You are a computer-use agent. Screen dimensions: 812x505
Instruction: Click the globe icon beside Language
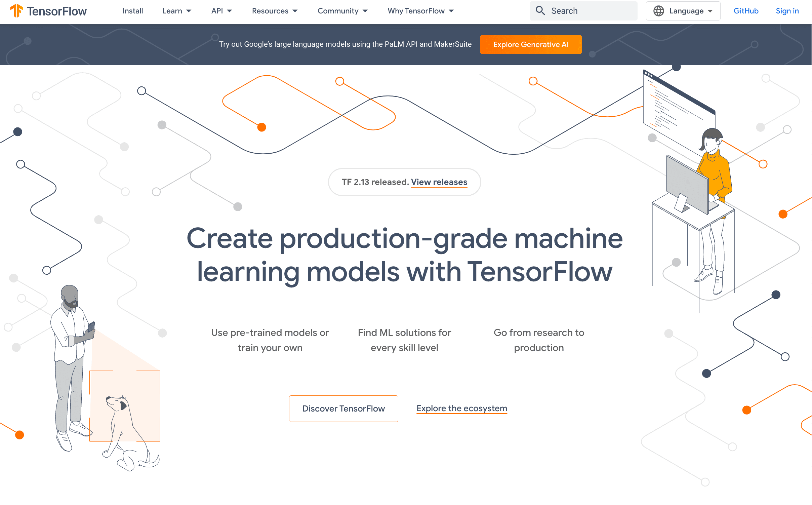(659, 11)
